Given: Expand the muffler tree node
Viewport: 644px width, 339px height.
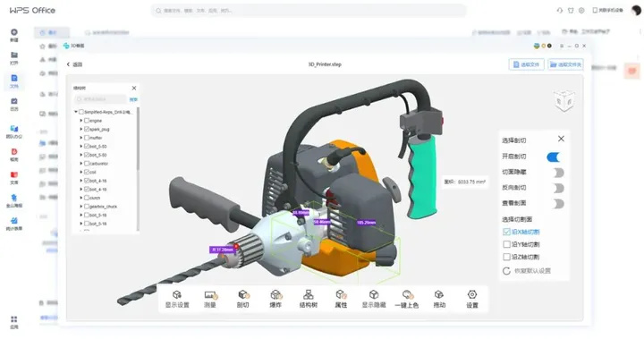Looking at the screenshot, I should 80,138.
